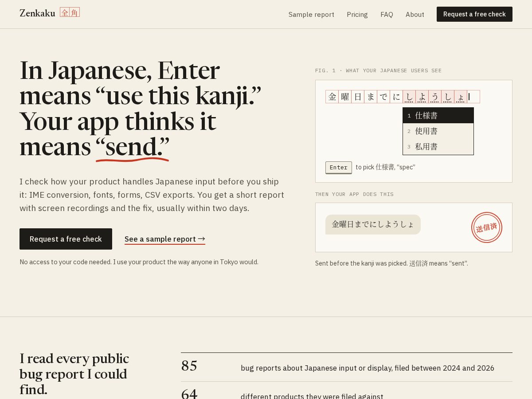532x399 pixels.
Task: Click the to pick 仕様書, “spec” hint text
Action: coord(385,167)
